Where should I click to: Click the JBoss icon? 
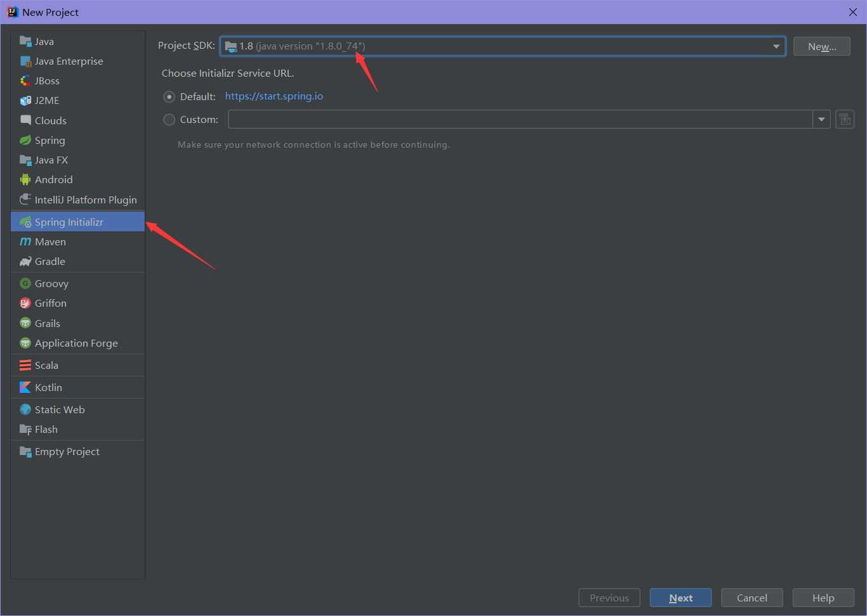[25, 80]
